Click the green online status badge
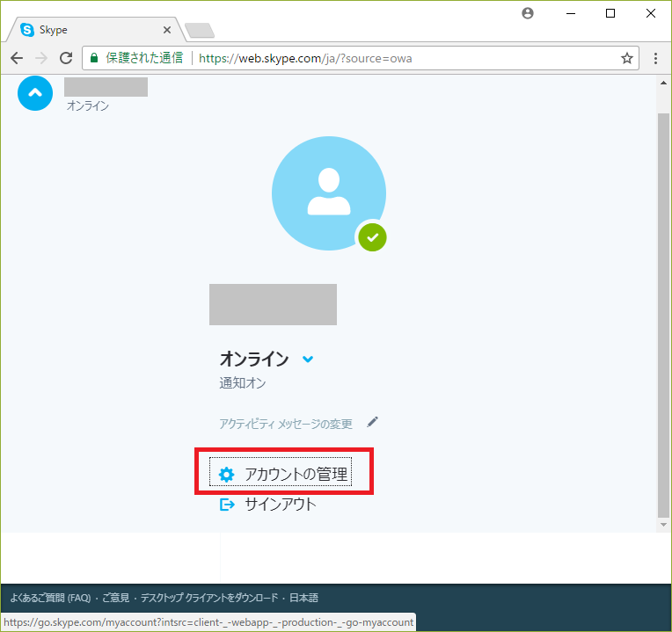Viewport: 672px width, 632px height. pos(372,237)
